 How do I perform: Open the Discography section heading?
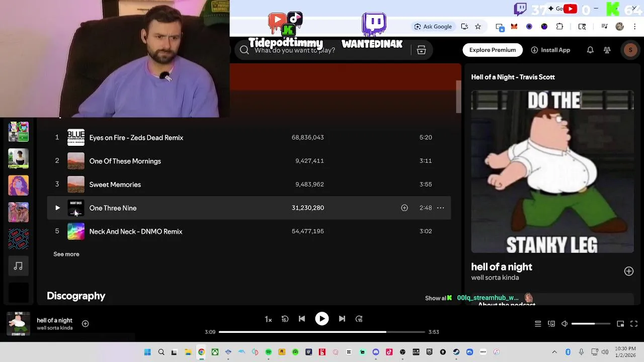[76, 296]
